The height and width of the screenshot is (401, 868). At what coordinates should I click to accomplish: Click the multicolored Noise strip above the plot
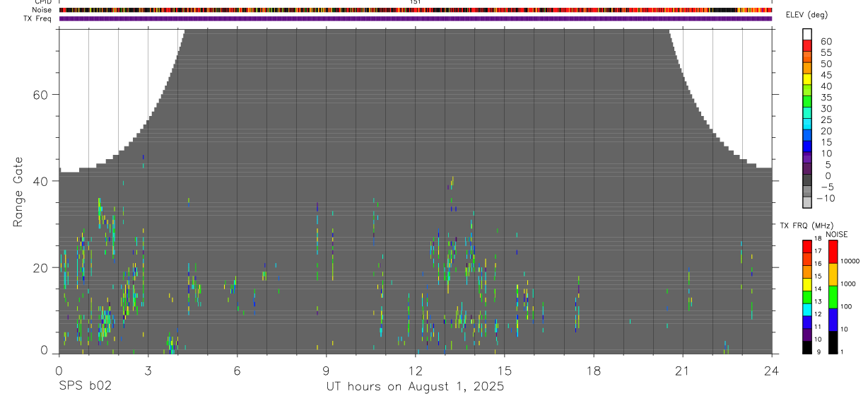(x=416, y=10)
